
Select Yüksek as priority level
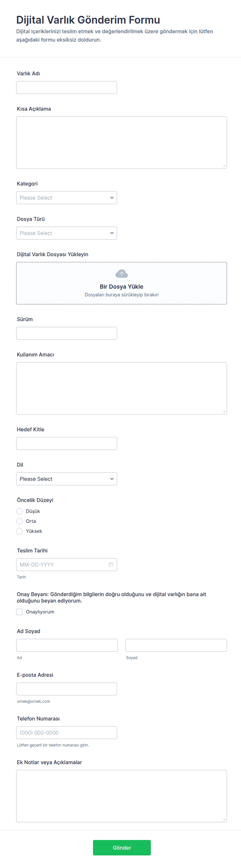pyautogui.click(x=19, y=531)
